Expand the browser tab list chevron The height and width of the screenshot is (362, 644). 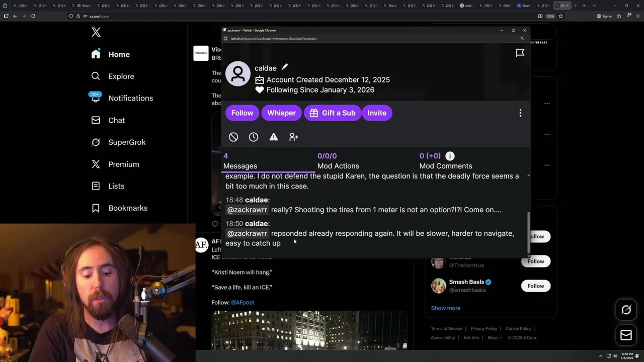pyautogui.click(x=594, y=6)
